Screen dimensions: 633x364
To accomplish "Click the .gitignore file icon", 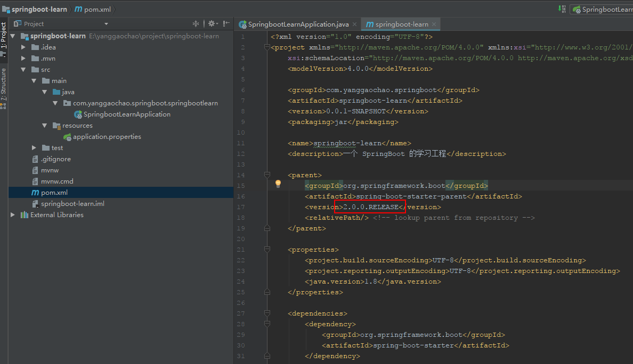I will 35,159.
